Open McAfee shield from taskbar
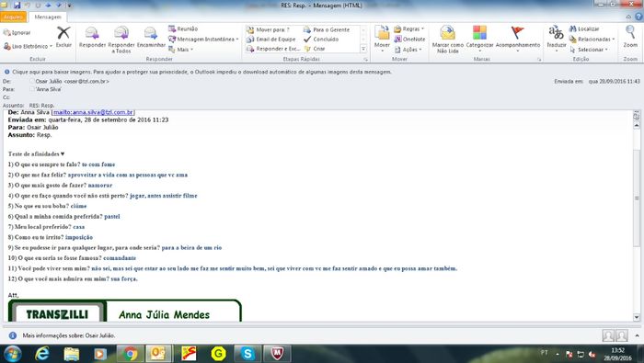Viewport: 644px width, 363px height. 277,354
